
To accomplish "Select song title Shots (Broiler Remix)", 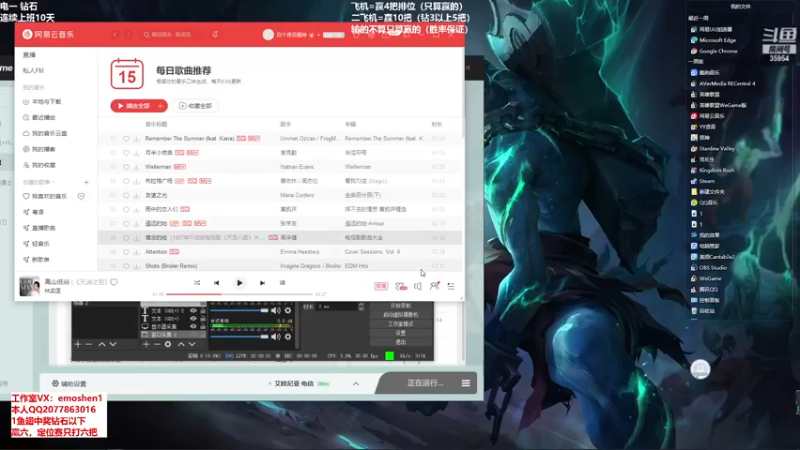I will click(x=171, y=266).
